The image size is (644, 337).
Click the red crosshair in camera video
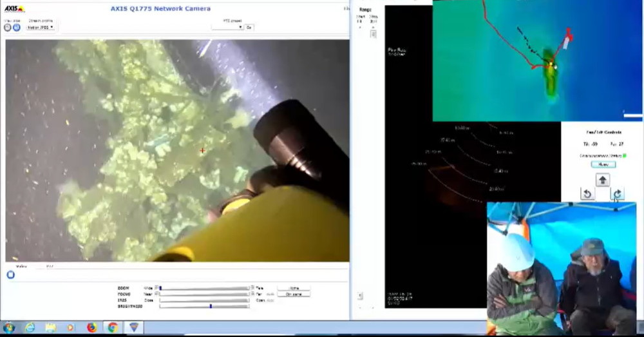tap(202, 151)
